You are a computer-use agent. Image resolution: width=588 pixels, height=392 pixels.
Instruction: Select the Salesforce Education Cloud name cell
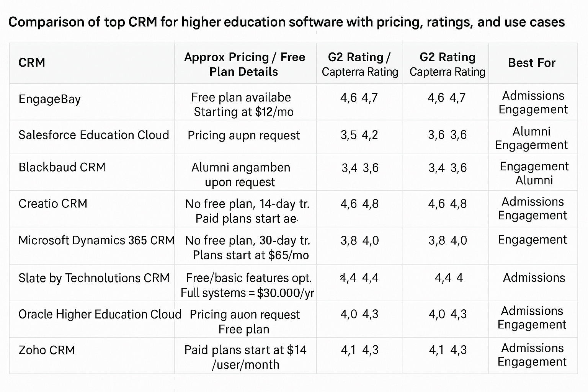(94, 135)
